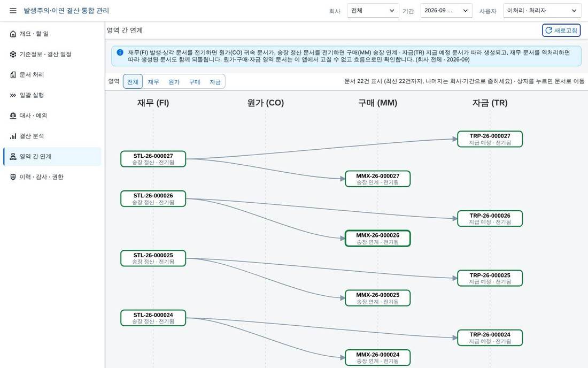Click the chevrons icon for 일괄 실행
Viewport: 588px width, 368px height.
[13, 95]
